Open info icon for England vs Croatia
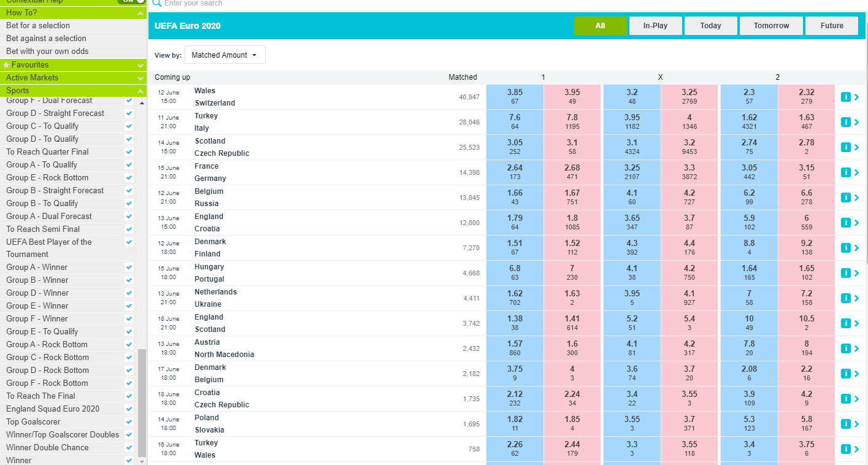 (845, 223)
